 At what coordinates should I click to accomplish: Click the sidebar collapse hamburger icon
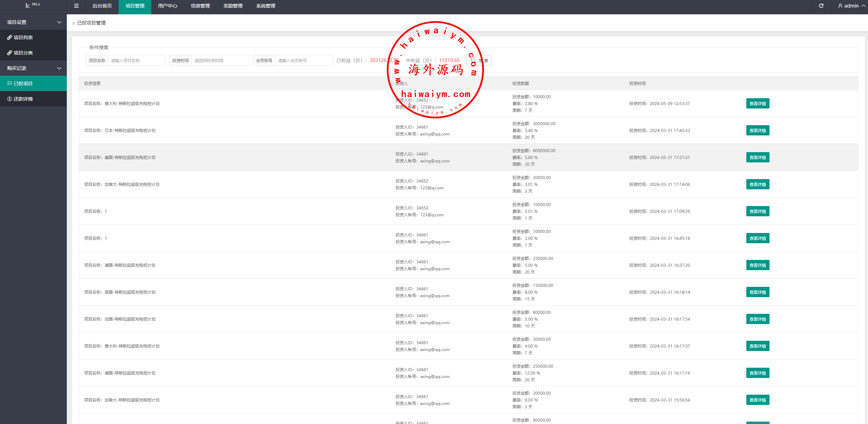point(76,6)
